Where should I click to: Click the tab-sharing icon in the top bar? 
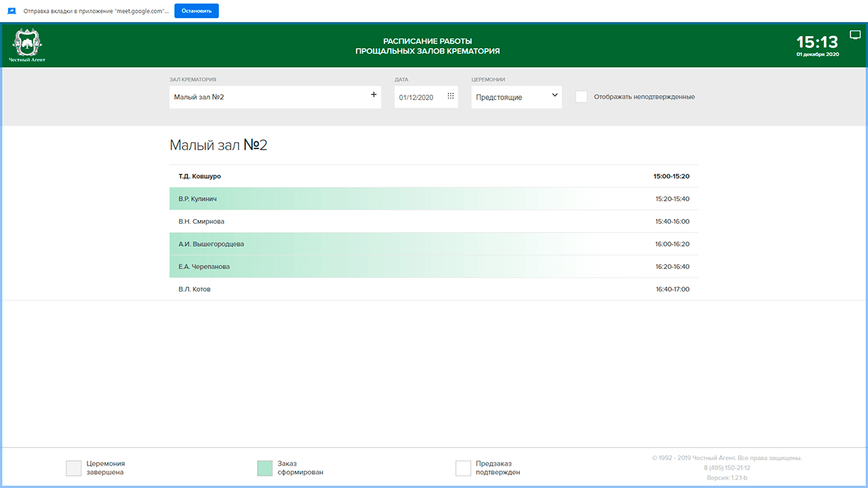point(12,11)
